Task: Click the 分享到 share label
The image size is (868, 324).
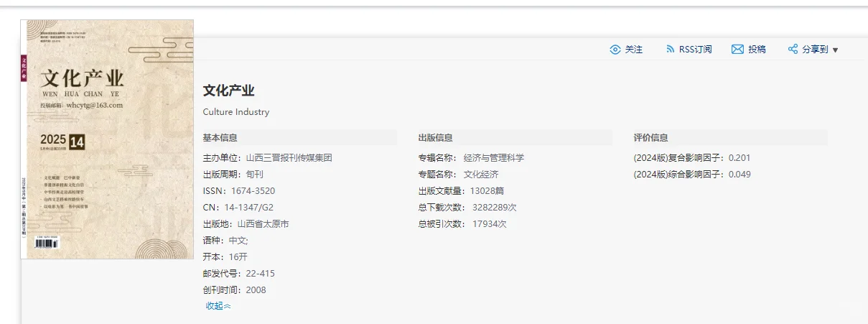Action: (x=815, y=50)
